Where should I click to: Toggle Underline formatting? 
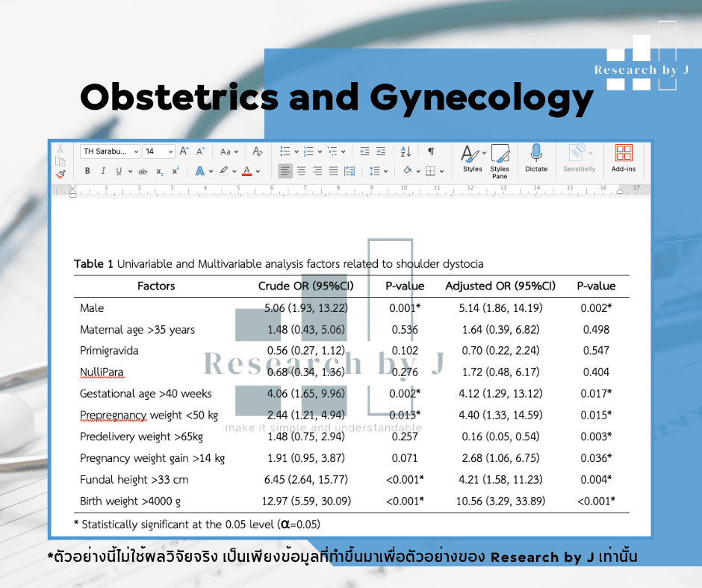click(119, 171)
